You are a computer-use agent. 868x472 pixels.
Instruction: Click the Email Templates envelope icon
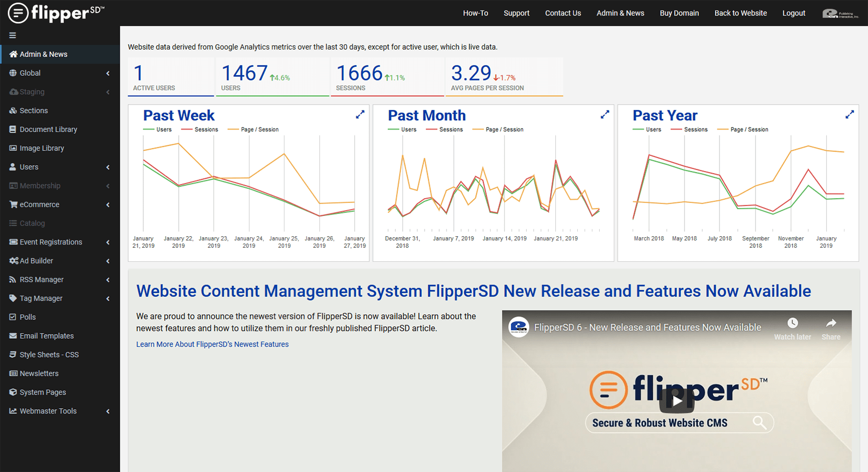13,336
